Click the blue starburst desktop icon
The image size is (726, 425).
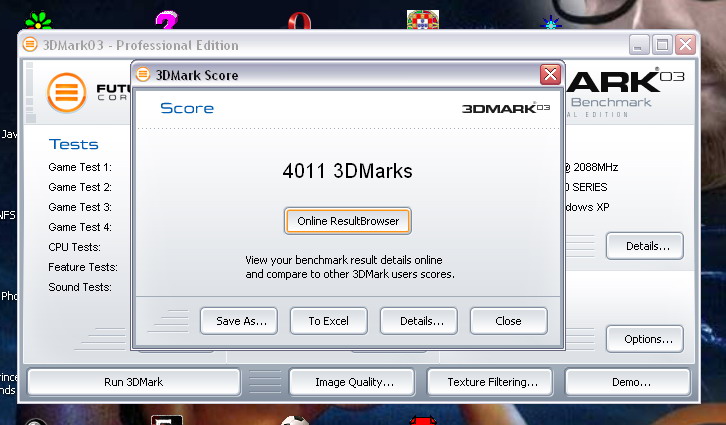(x=551, y=23)
